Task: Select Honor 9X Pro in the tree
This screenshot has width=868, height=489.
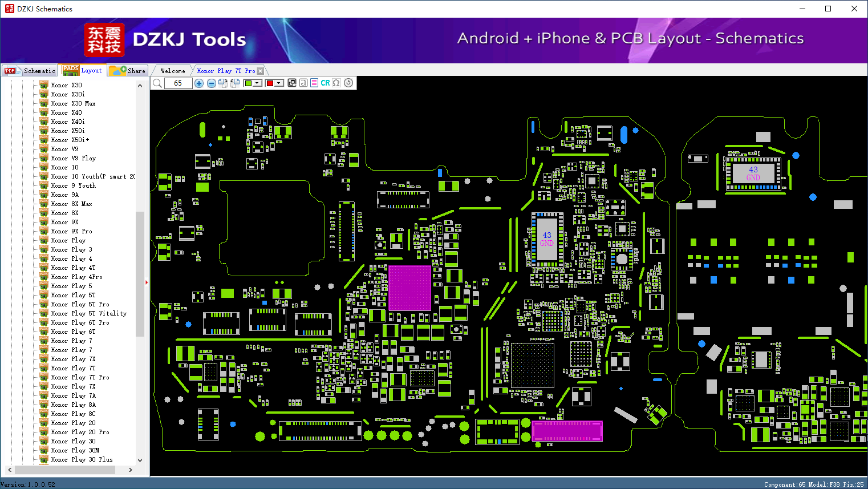Action: [x=71, y=231]
